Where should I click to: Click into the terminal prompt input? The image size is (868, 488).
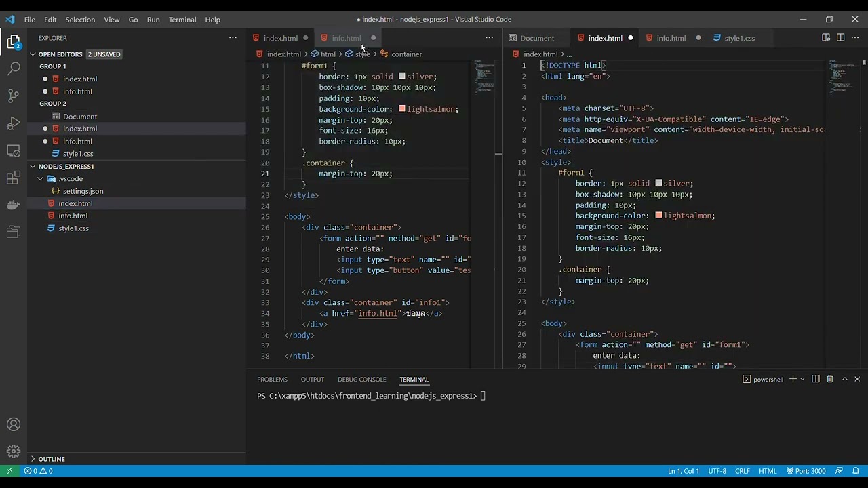click(x=483, y=396)
